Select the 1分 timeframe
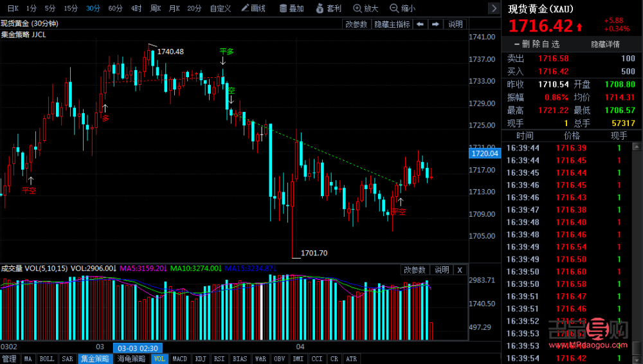The image size is (643, 364). 31,8
